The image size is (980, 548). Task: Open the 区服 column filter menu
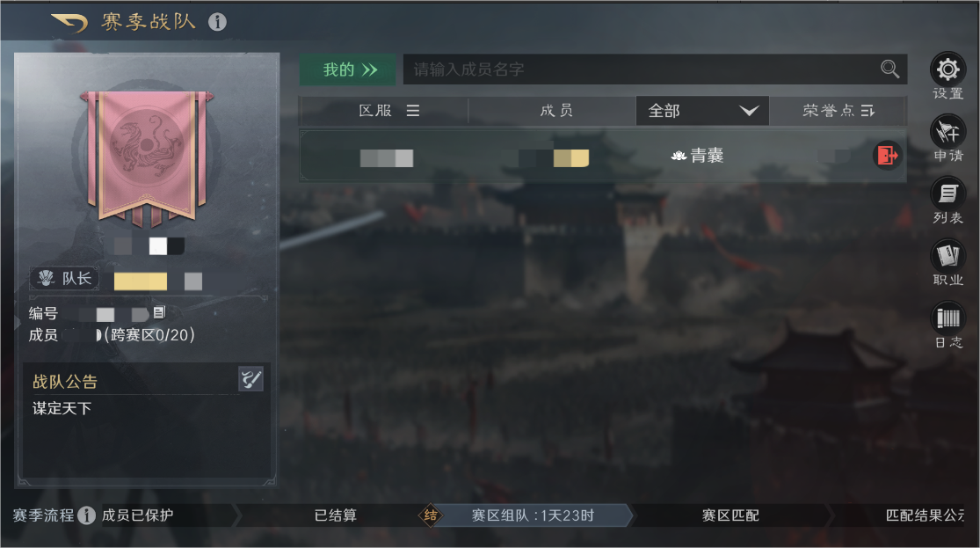[x=388, y=111]
